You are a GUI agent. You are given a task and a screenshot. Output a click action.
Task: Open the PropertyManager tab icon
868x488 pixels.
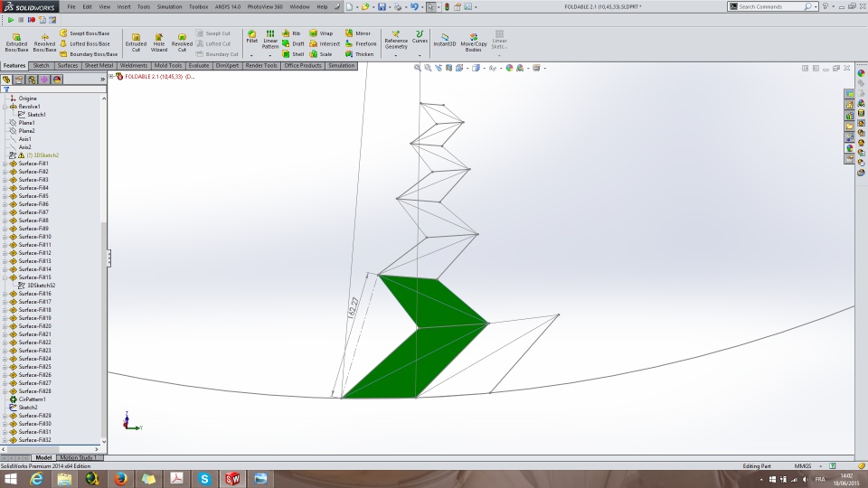19,80
